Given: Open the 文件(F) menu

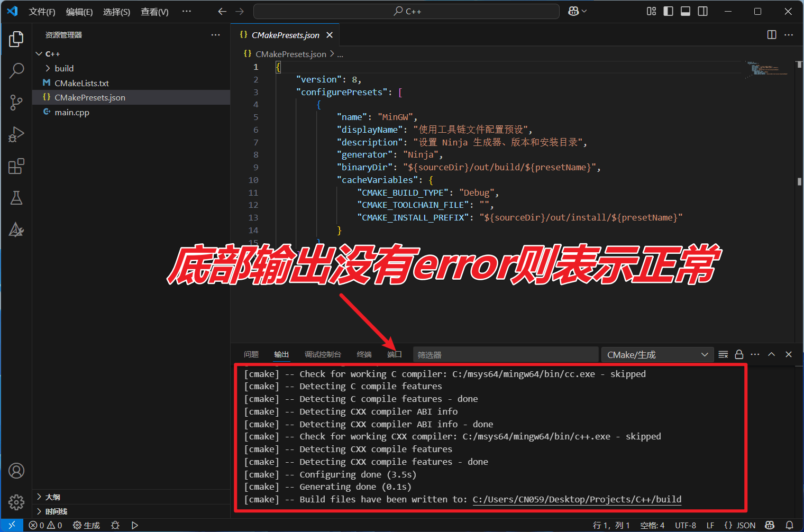Looking at the screenshot, I should pos(42,12).
